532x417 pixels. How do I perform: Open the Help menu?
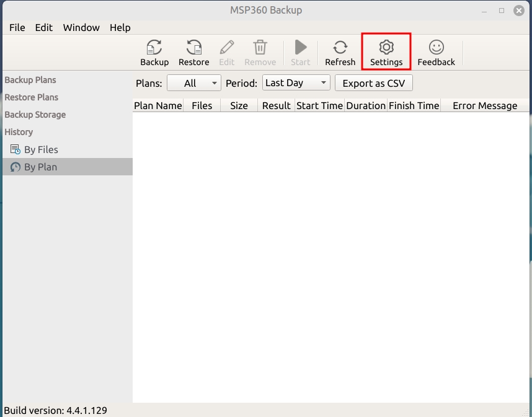pyautogui.click(x=120, y=27)
